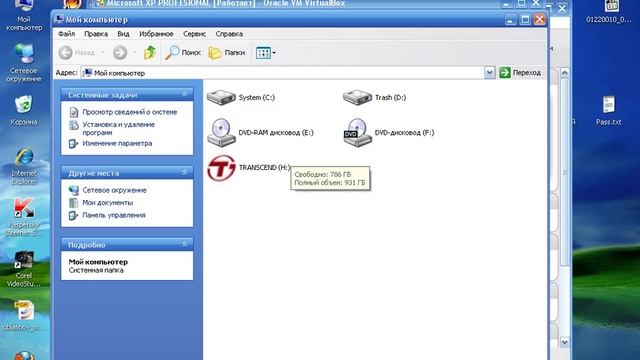Open the Сервис menu
This screenshot has height=360, width=640.
point(194,34)
